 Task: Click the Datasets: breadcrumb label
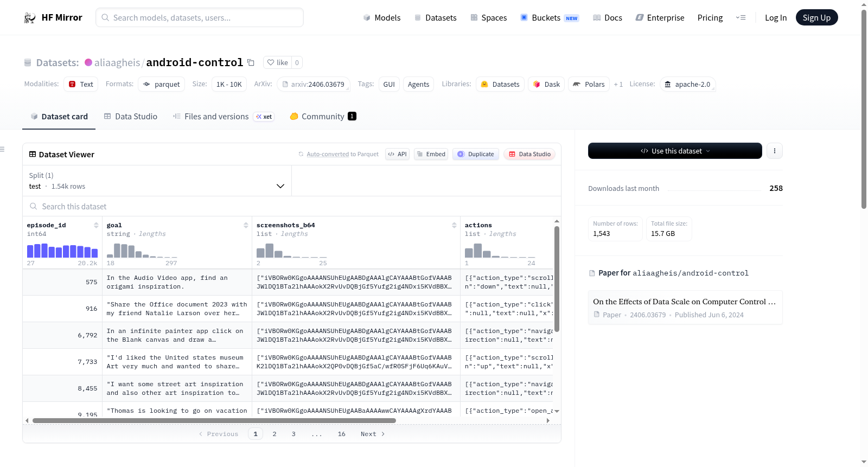(x=58, y=62)
